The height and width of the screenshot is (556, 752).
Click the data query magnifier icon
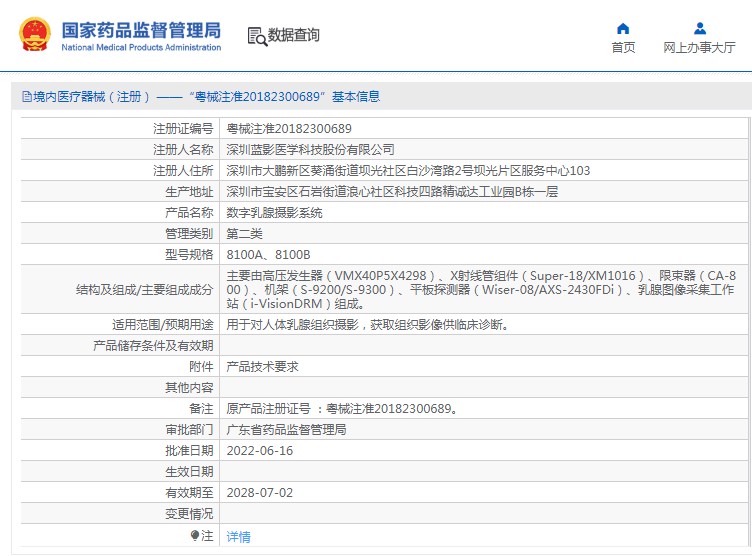257,36
